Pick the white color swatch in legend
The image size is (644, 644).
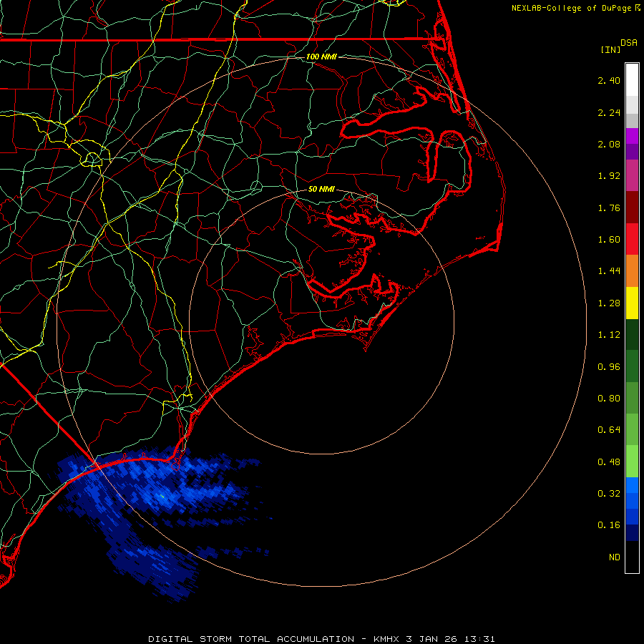pos(632,80)
